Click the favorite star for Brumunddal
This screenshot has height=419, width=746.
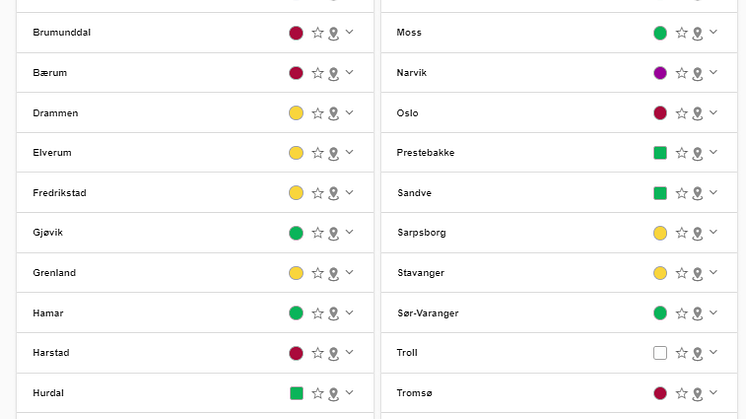(x=317, y=33)
